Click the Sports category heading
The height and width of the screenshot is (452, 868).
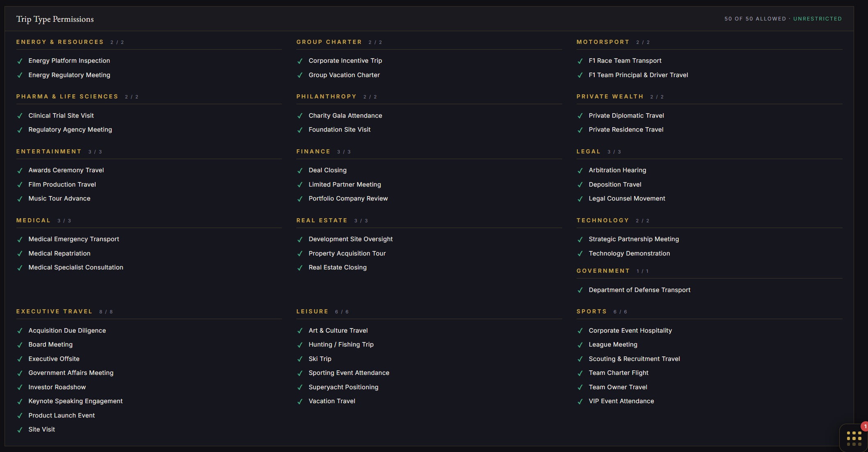point(591,312)
